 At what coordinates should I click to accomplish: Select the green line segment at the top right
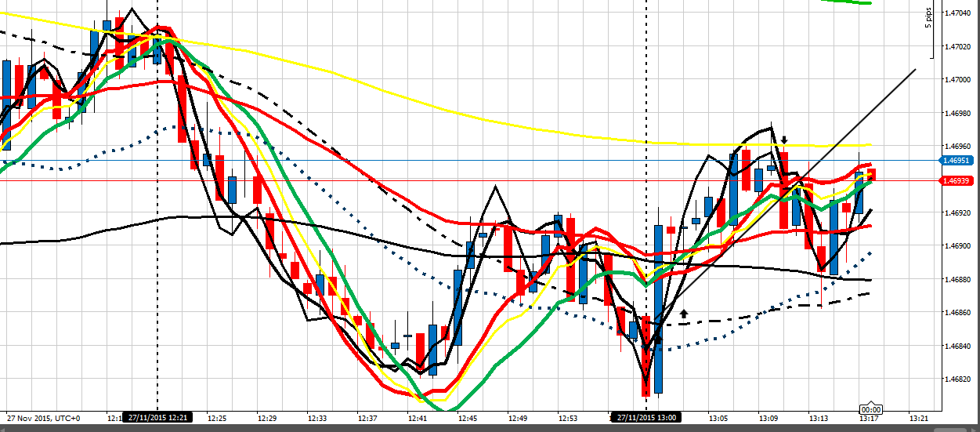pos(846,2)
